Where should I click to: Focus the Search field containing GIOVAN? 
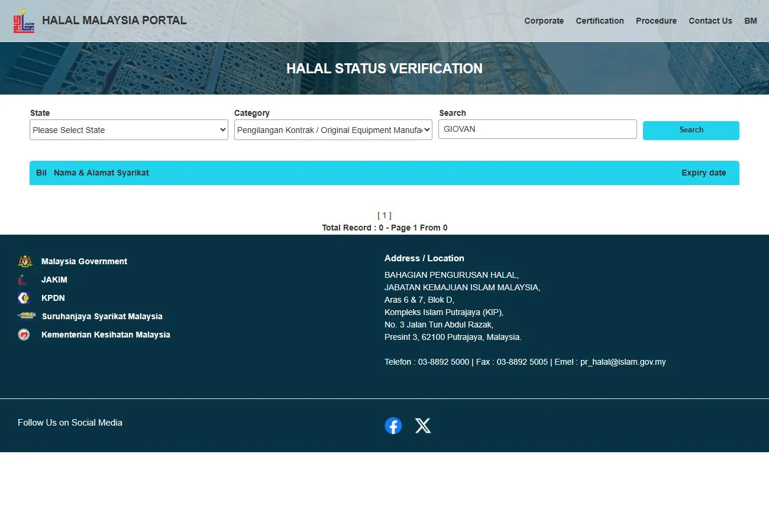(x=538, y=129)
